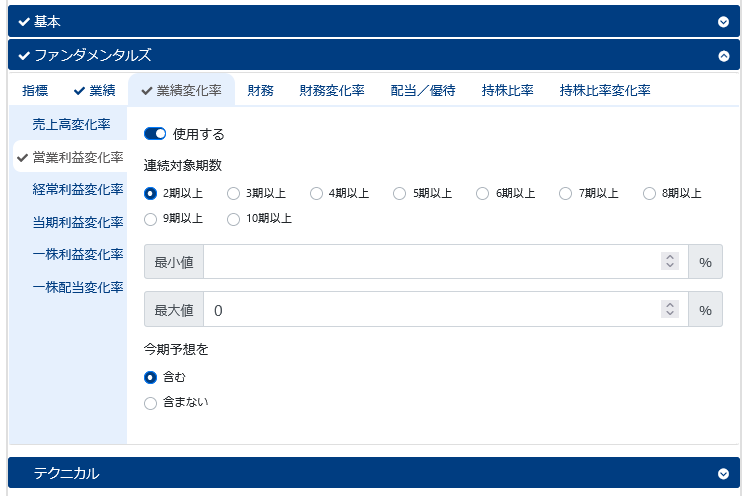Select the 5期以上 radio button
748x496 pixels.
point(399,193)
